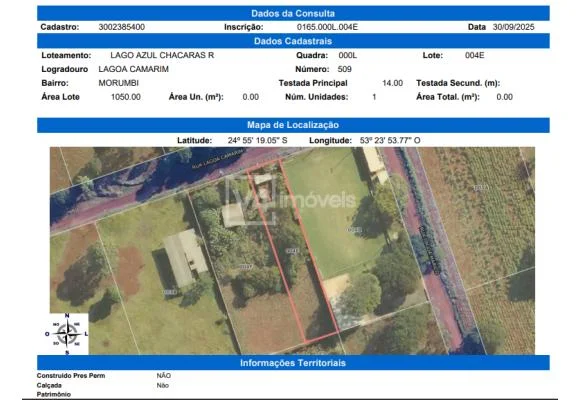
Task: Click the 'Construído Pres Perm' label
Action: (71, 376)
